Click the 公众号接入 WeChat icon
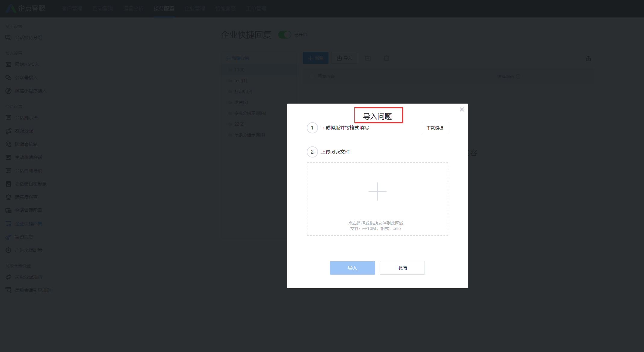This screenshot has width=644, height=352. [x=8, y=78]
